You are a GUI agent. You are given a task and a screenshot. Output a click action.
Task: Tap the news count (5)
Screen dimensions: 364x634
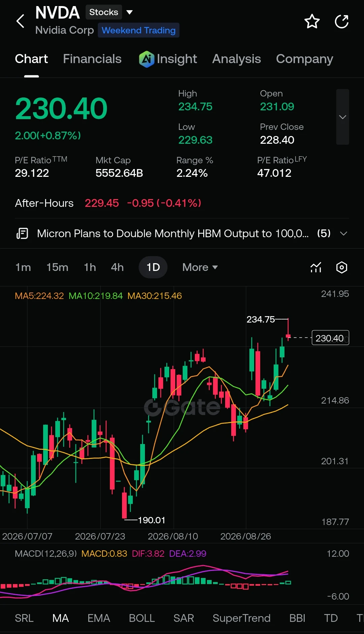point(324,233)
